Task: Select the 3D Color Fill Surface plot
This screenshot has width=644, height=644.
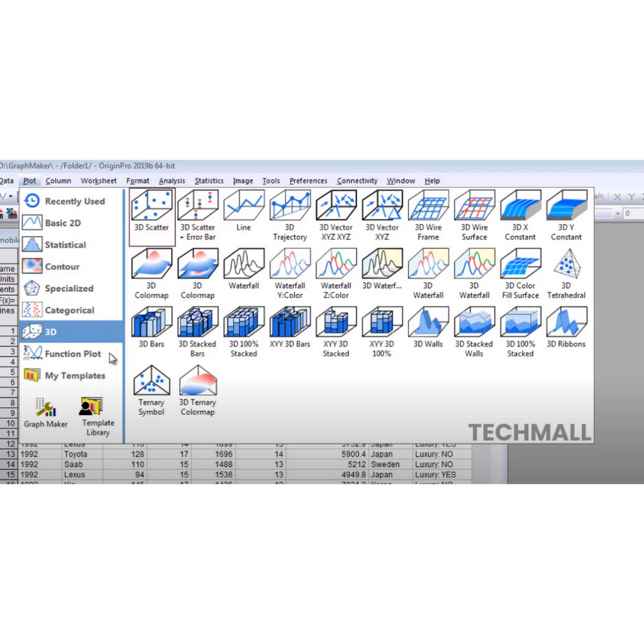Action: point(520,264)
